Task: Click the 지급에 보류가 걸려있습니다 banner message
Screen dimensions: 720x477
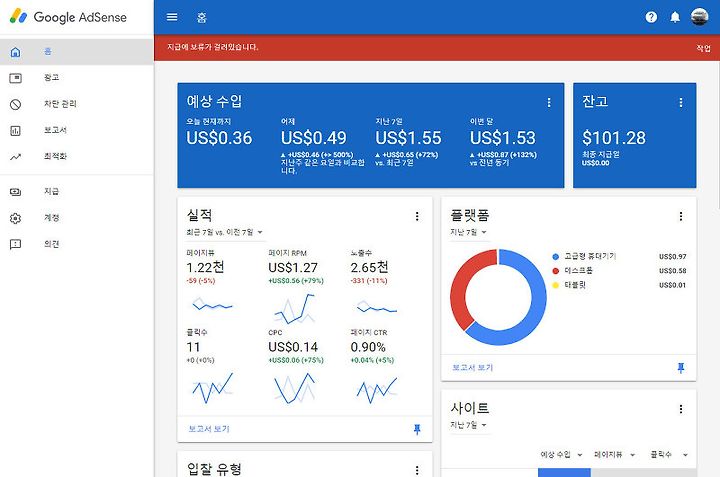Action: (213, 47)
